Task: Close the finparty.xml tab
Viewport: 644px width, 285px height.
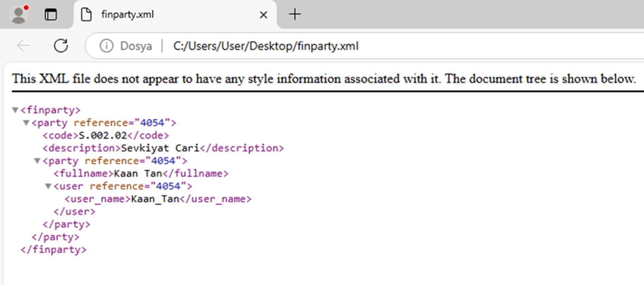Action: click(x=263, y=15)
